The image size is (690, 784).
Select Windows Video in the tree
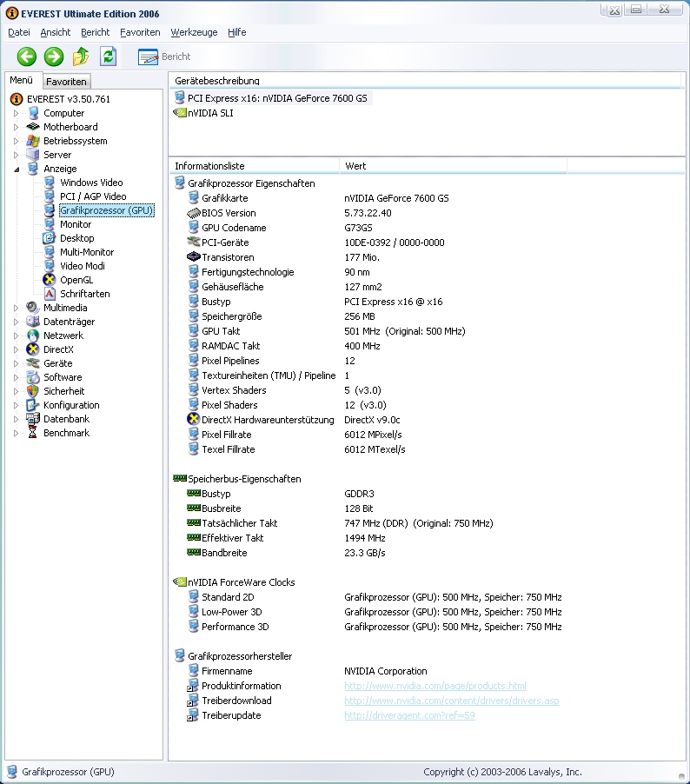[x=91, y=183]
